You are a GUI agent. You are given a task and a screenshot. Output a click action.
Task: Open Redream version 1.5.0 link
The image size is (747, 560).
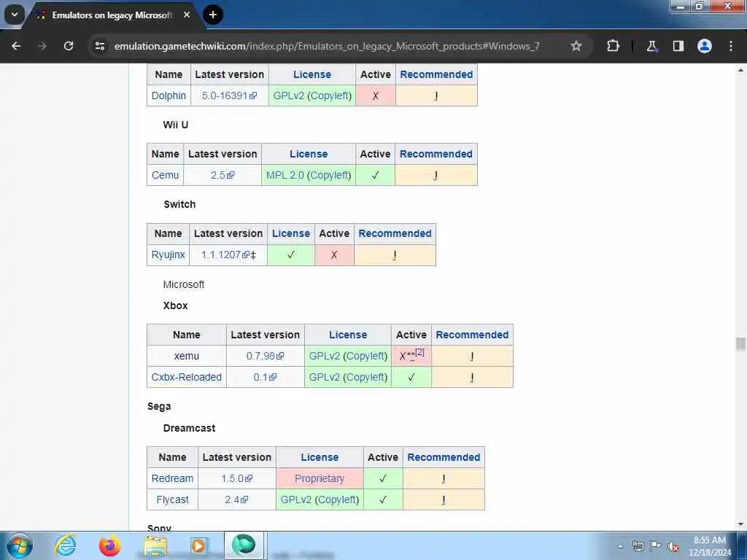point(237,478)
